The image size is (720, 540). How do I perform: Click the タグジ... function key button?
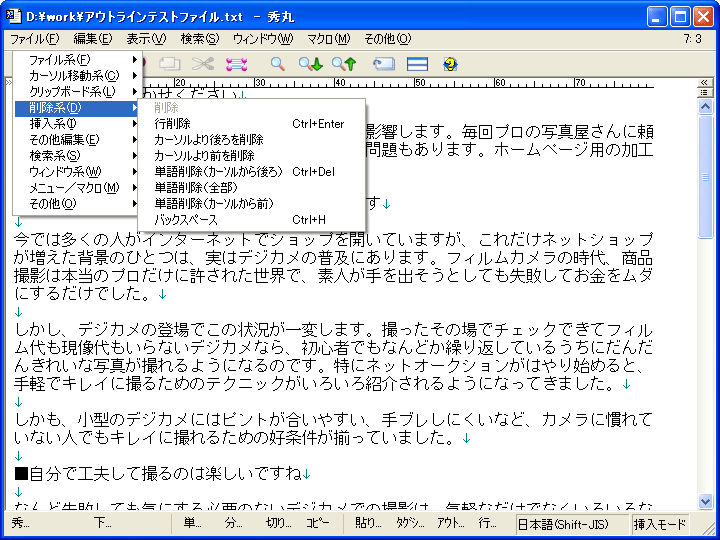410,523
